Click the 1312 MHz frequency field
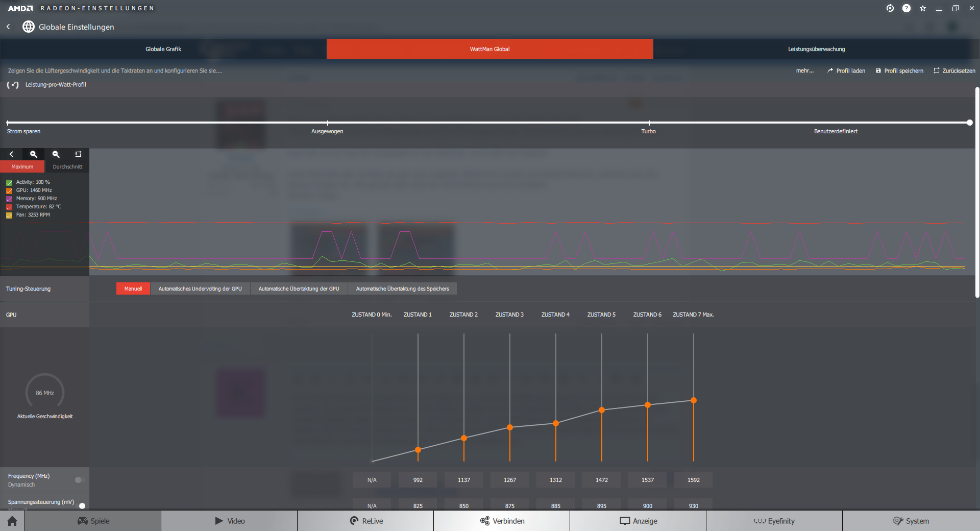This screenshot has width=980, height=531. 556,480
